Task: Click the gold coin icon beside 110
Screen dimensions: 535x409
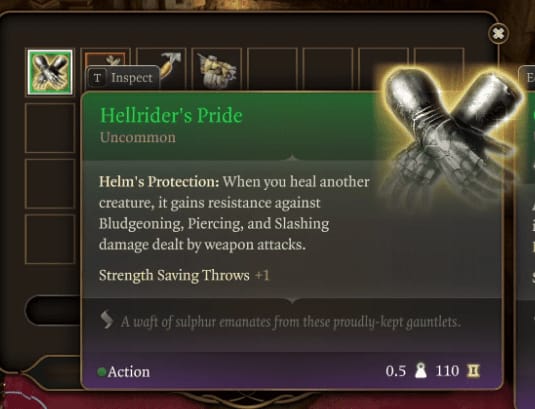Action: coord(473,370)
